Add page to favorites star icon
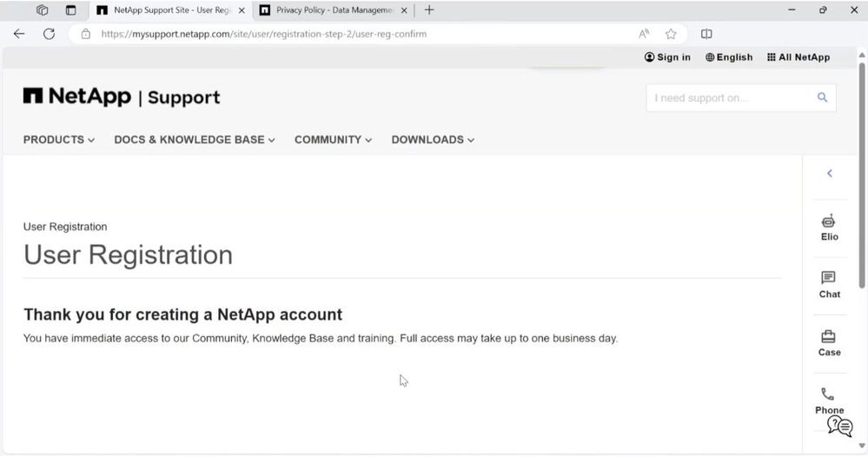This screenshot has height=457, width=868. pos(671,34)
